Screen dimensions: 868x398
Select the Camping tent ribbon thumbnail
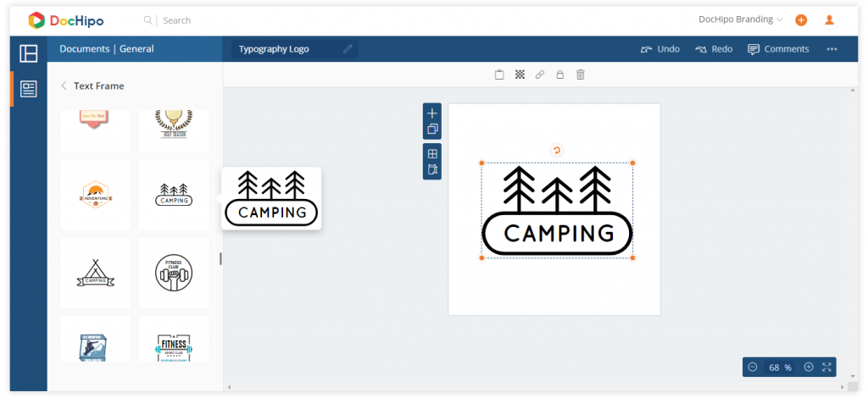pyautogui.click(x=96, y=273)
